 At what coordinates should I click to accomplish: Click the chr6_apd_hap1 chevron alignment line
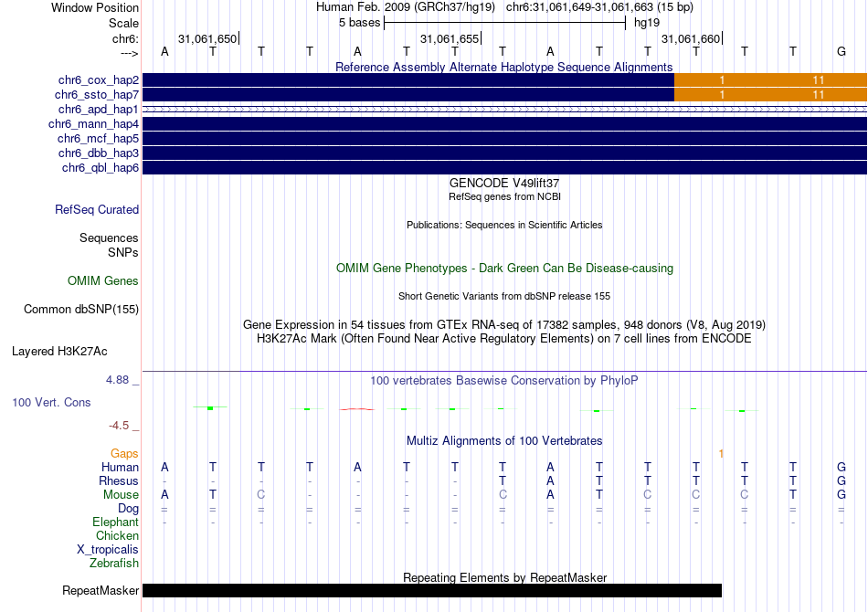pyautogui.click(x=505, y=110)
